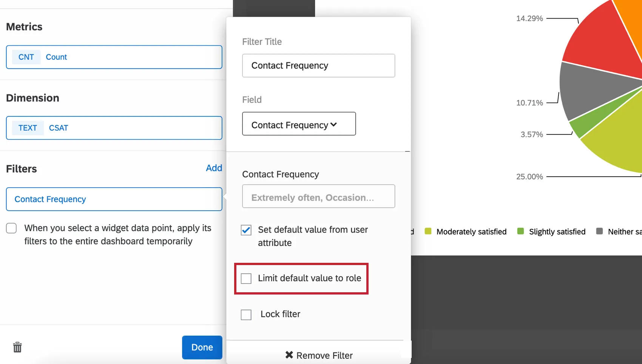The image size is (642, 364).
Task: Click the X icon beside Remove Filter
Action: [x=289, y=355]
